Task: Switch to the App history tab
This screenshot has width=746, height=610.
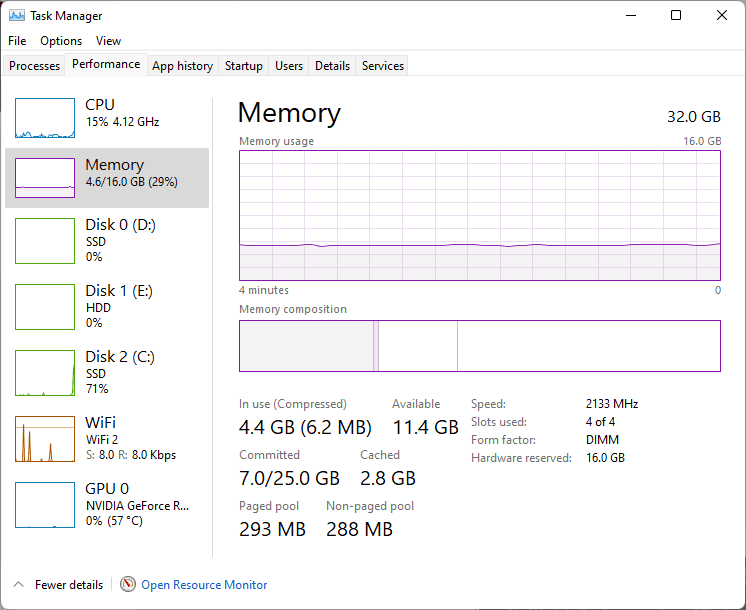Action: pyautogui.click(x=183, y=66)
